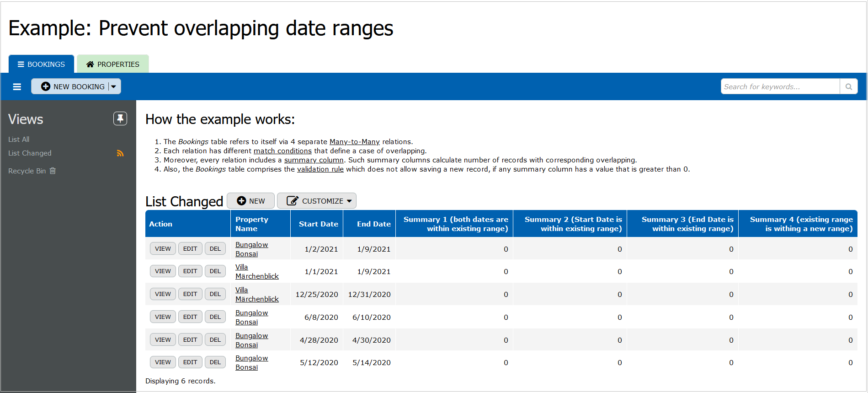Pin the Views sidebar panel
Screen dimensions: 868x393
coord(120,119)
